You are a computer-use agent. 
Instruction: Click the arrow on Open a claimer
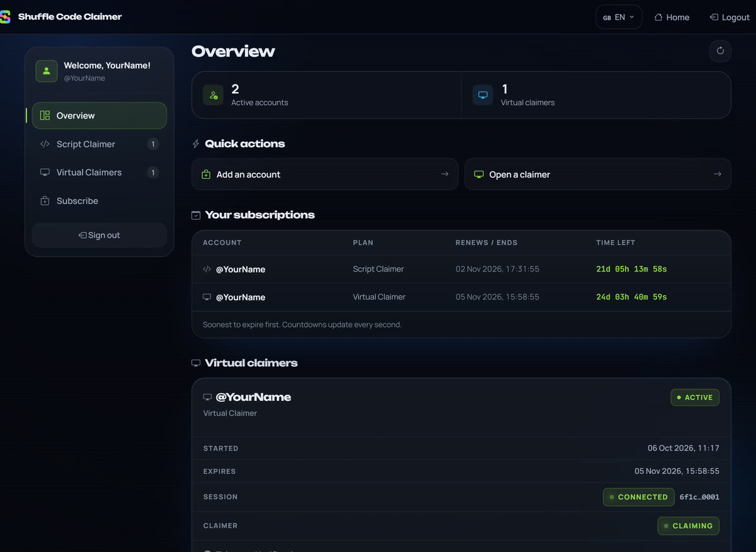pyautogui.click(x=718, y=174)
